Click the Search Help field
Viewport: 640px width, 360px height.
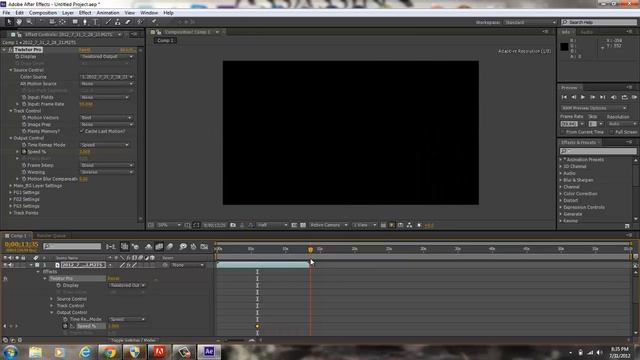[x=599, y=22]
